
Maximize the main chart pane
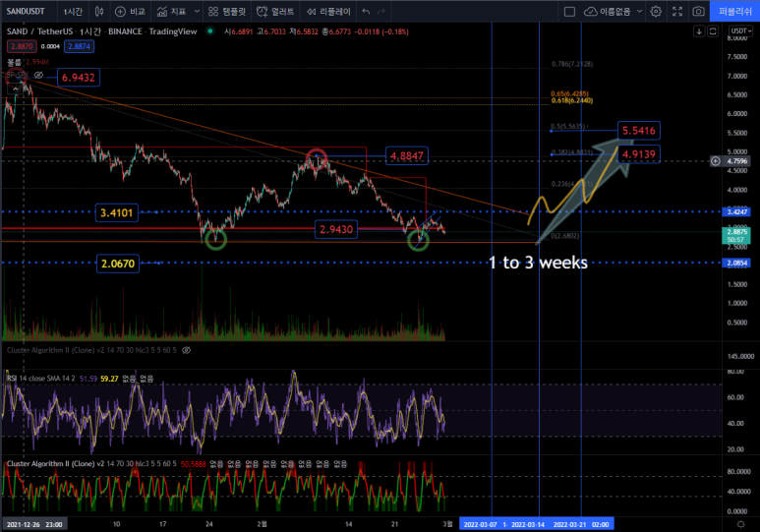coord(713,31)
